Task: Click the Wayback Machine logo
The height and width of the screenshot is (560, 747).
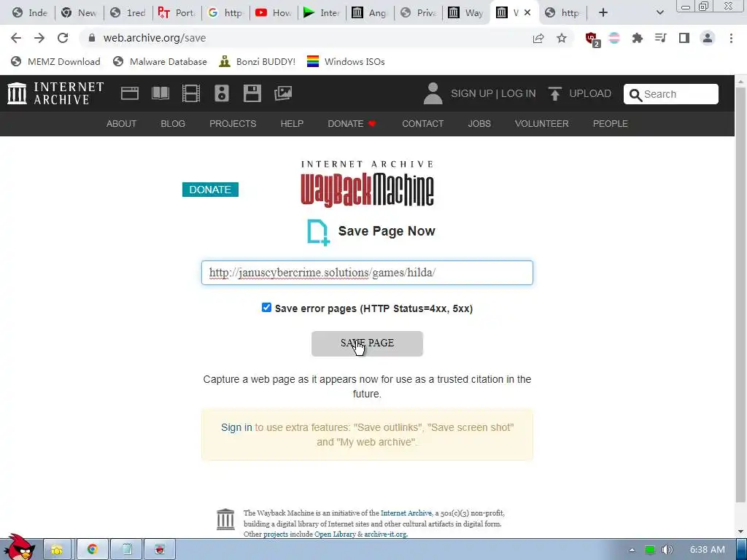Action: (368, 184)
